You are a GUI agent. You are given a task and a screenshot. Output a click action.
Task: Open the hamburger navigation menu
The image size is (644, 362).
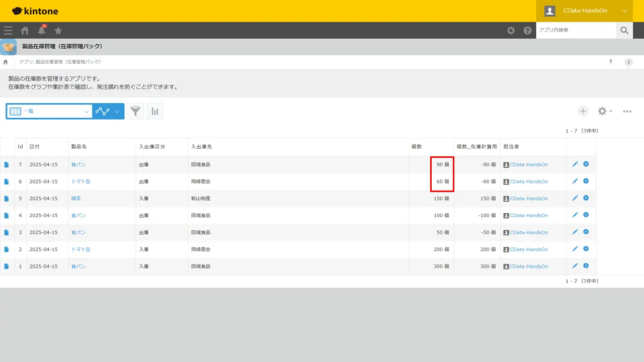click(8, 30)
